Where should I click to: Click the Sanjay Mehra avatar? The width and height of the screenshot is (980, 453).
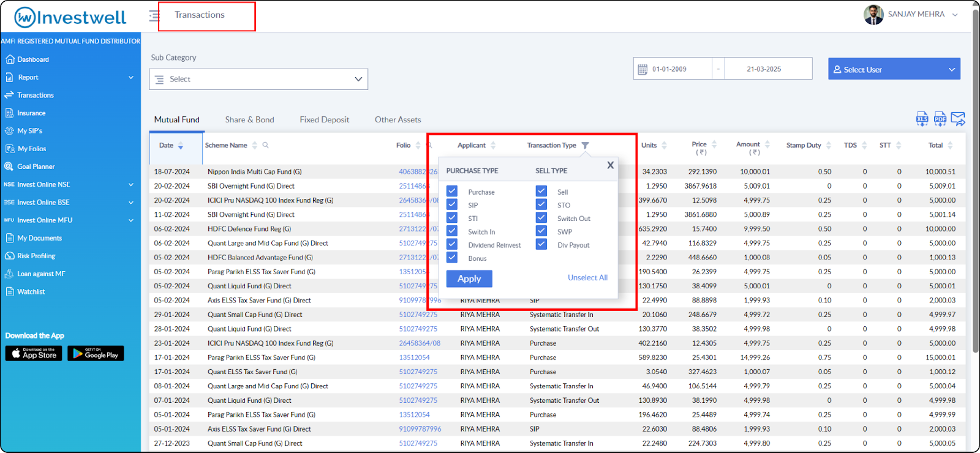point(873,15)
